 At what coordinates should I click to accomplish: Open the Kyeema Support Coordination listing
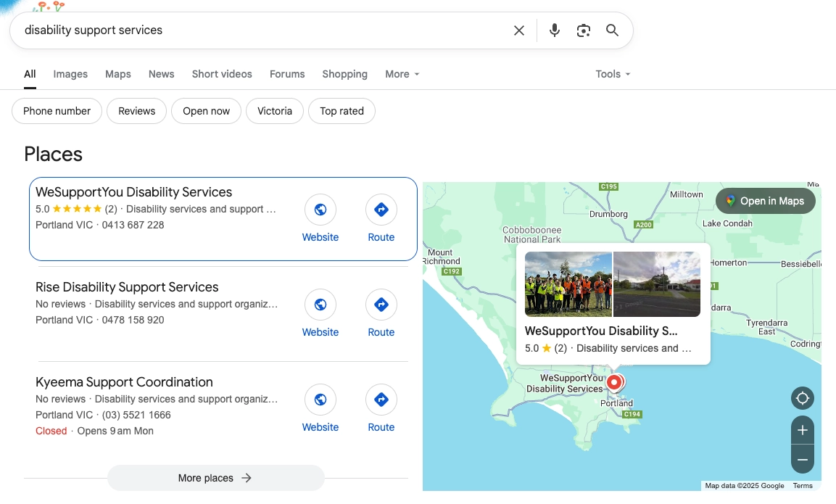(124, 382)
